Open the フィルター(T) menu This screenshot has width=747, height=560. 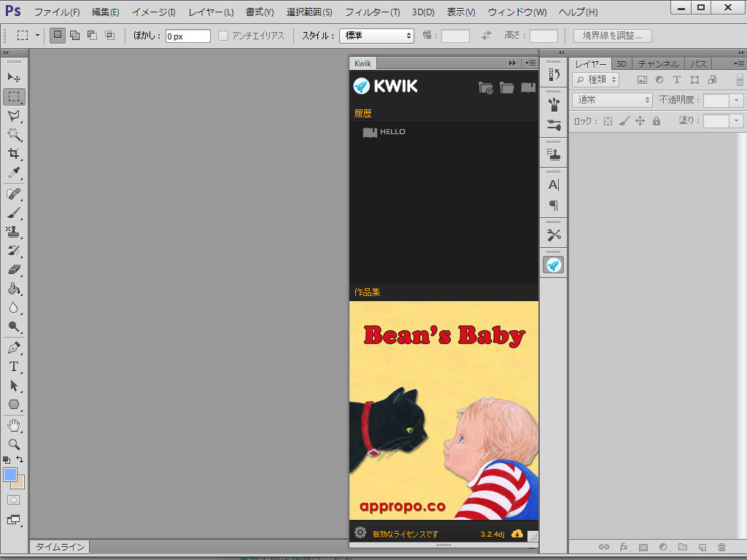[x=373, y=12]
